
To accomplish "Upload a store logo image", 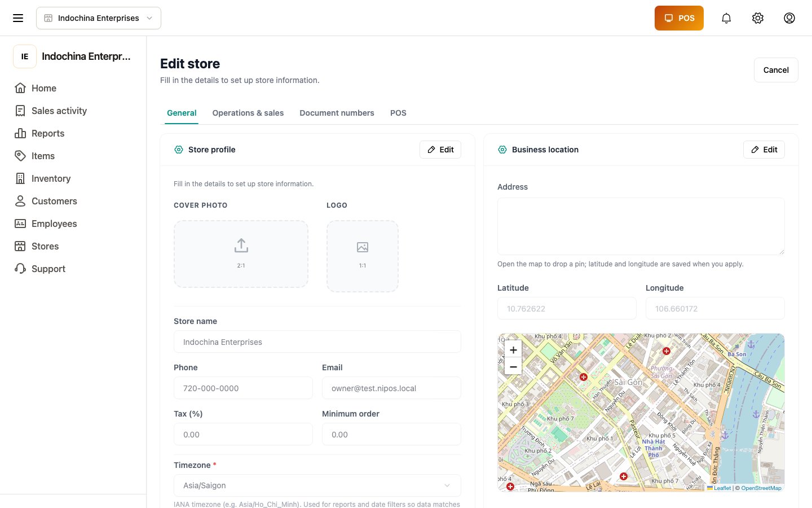I will [363, 256].
